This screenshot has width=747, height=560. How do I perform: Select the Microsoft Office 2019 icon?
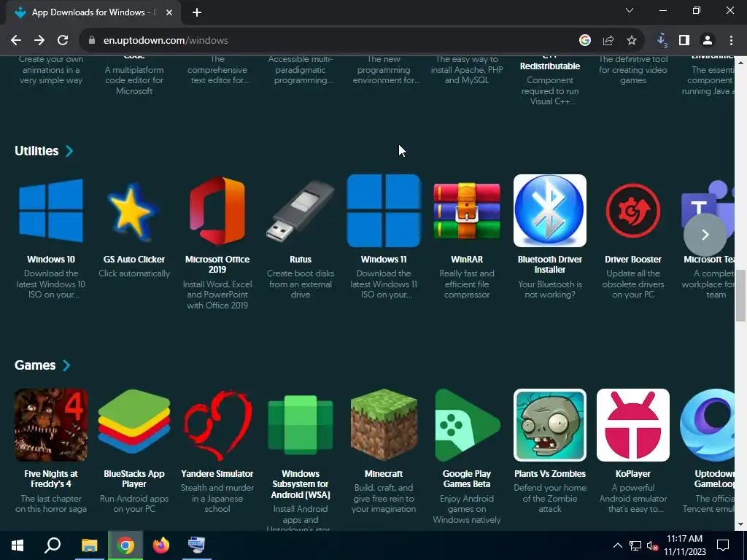(x=217, y=211)
